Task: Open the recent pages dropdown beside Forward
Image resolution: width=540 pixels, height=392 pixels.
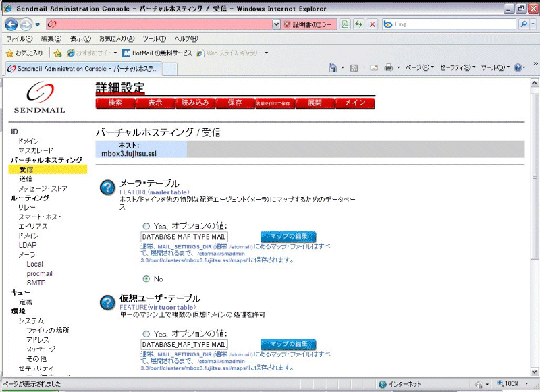Action: tap(38, 25)
